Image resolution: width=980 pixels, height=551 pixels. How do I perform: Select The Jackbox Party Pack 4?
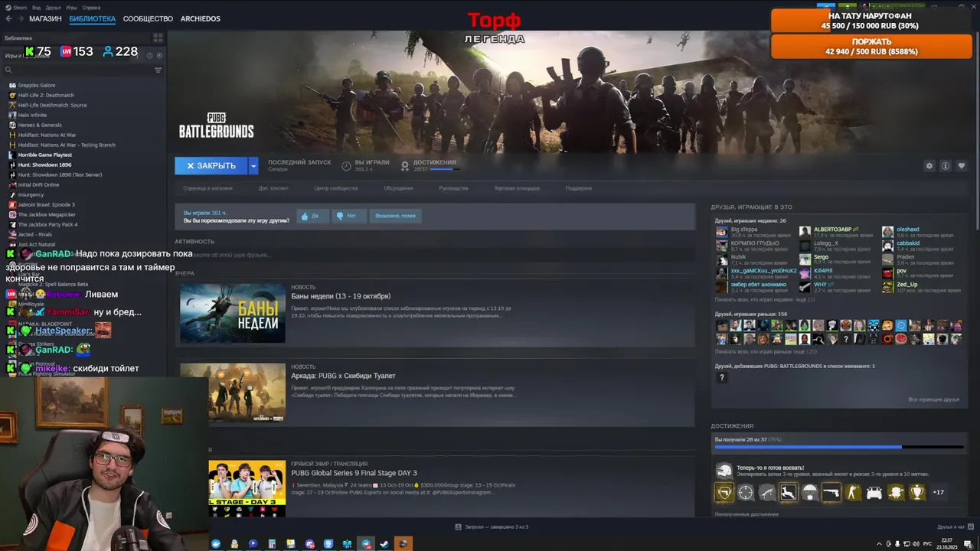click(x=47, y=224)
